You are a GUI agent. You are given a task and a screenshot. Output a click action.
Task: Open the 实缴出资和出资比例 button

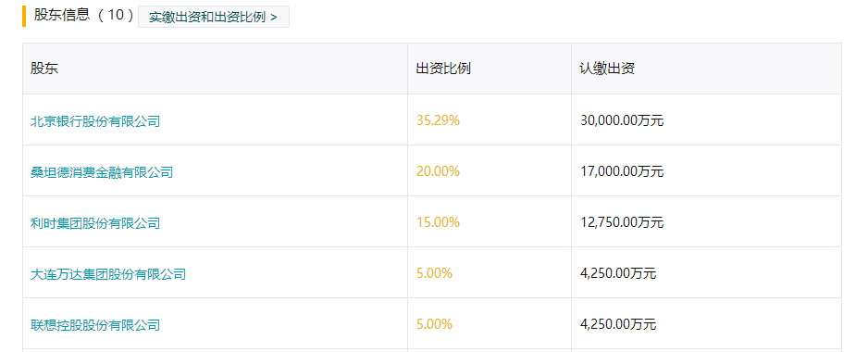point(214,17)
